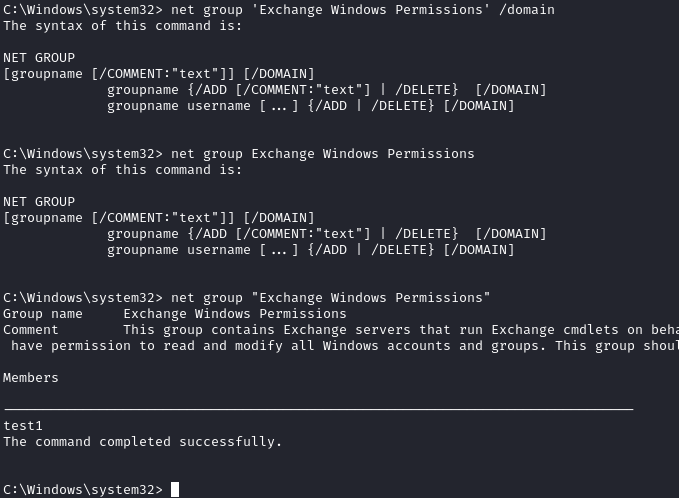Click the text "The command completed successfully."
This screenshot has width=679, height=498.
[x=143, y=442]
